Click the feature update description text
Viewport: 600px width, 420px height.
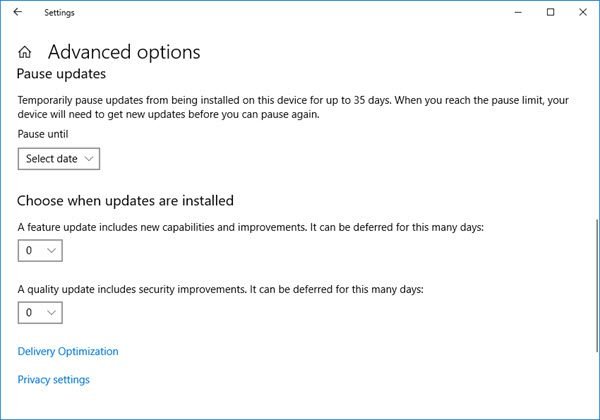click(x=250, y=228)
